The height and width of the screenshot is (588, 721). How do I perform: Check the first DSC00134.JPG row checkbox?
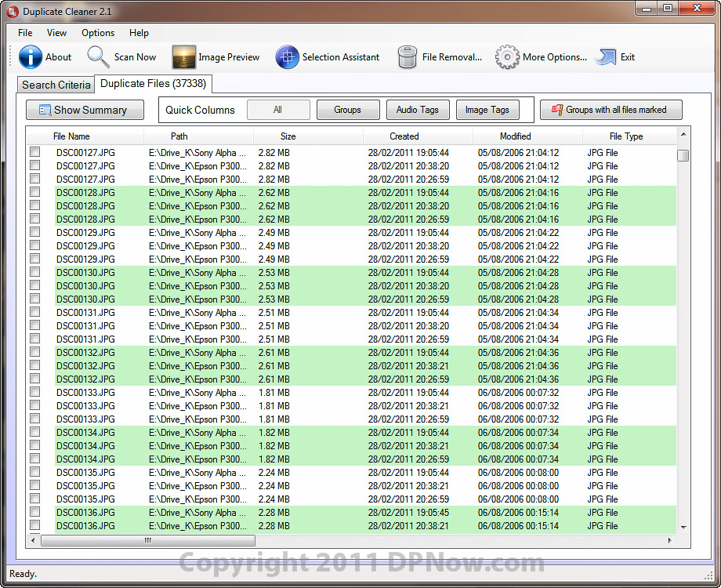(x=34, y=432)
